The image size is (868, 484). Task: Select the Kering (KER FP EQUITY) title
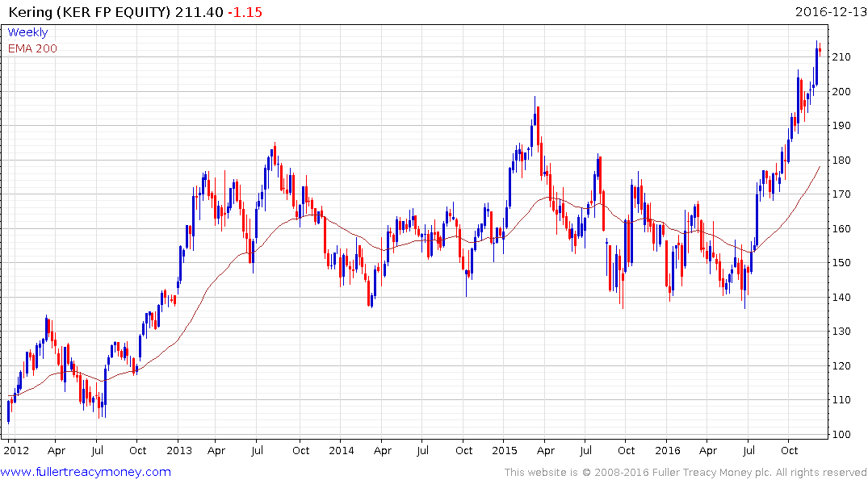pos(89,12)
